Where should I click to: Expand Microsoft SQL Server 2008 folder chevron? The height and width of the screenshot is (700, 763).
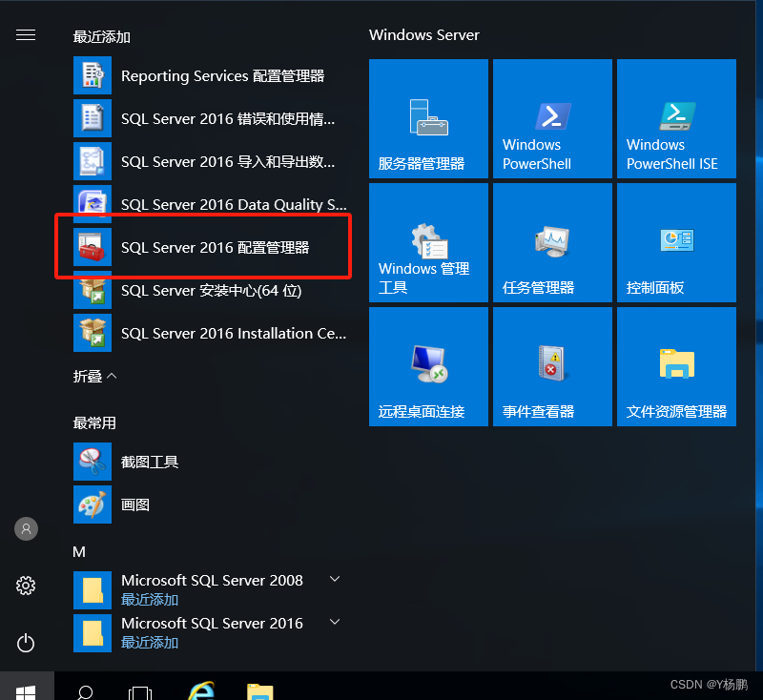point(335,579)
